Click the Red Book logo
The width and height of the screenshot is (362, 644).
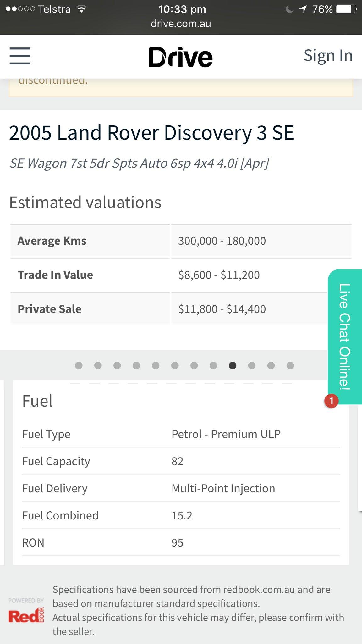[x=26, y=615]
